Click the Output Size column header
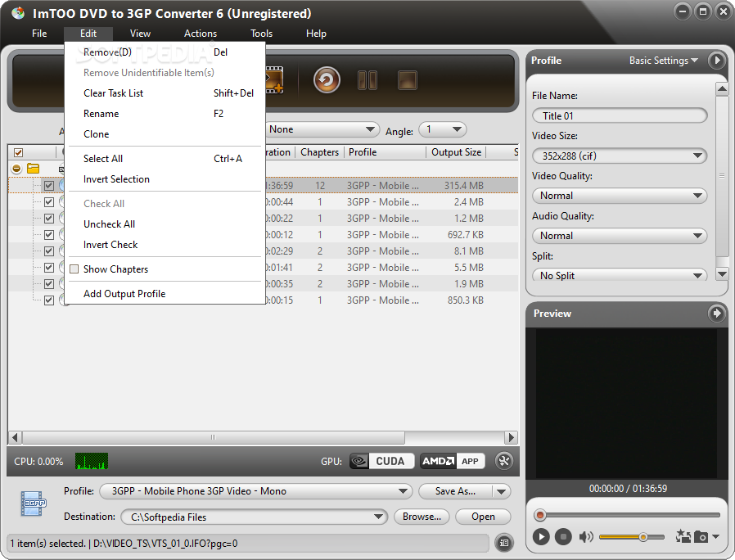The height and width of the screenshot is (560, 735). click(x=456, y=152)
